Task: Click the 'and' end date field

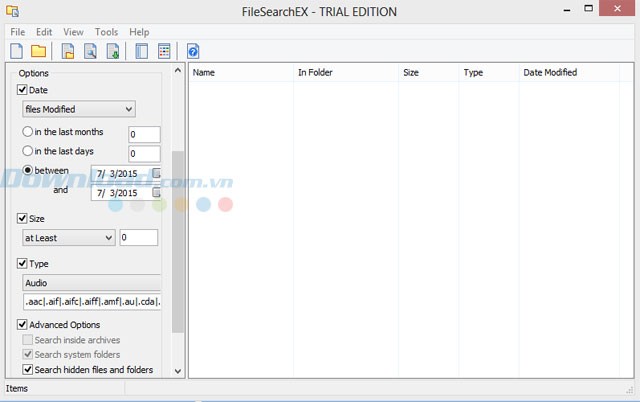Action: tap(126, 193)
